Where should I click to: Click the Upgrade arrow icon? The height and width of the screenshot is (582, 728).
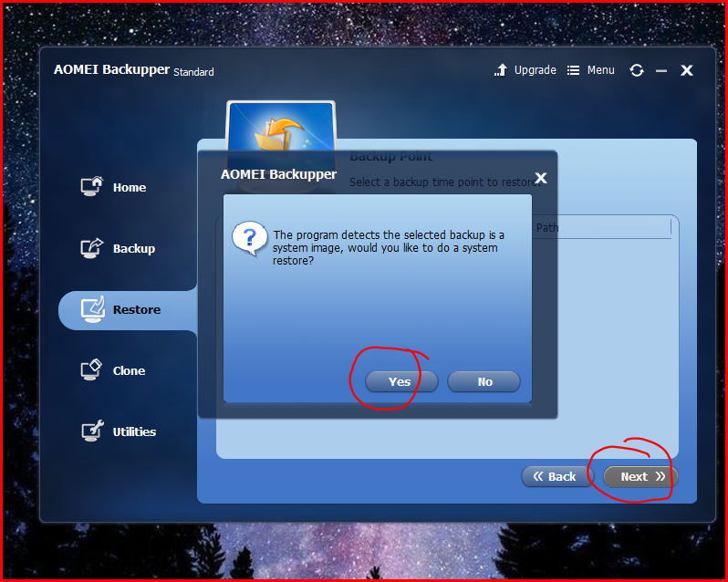point(501,70)
